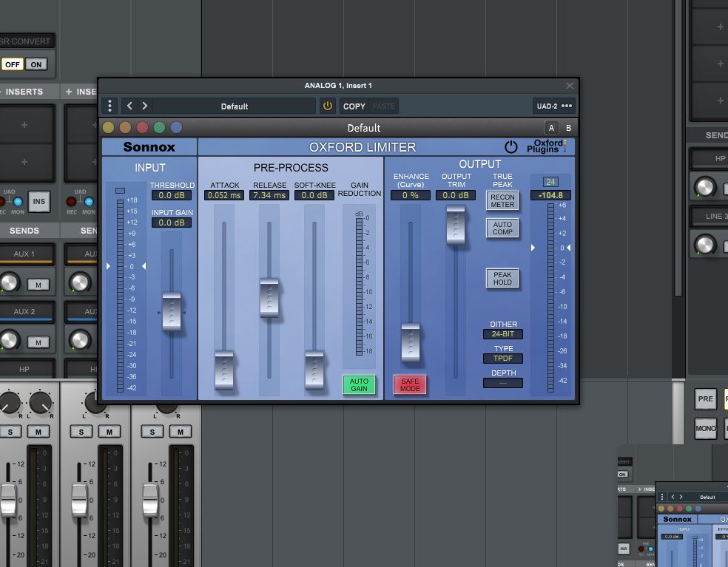Switch to preset slot B
728x567 pixels.
[x=568, y=128]
